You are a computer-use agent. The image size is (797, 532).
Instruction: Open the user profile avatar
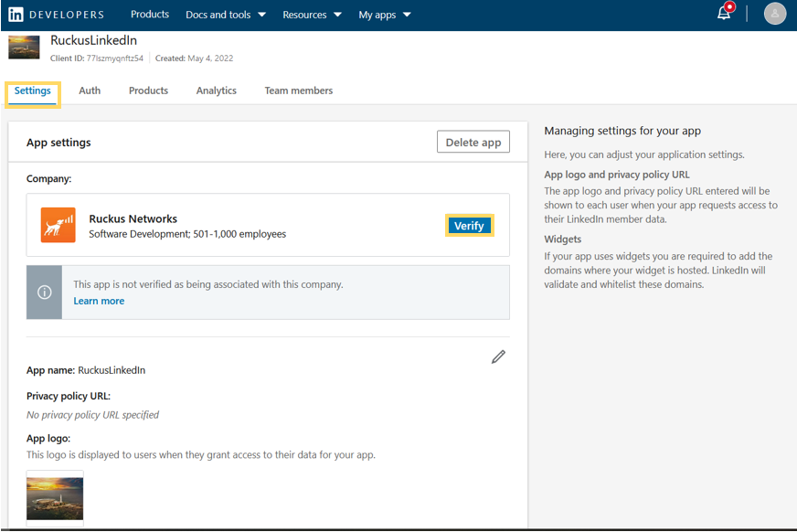(x=775, y=14)
